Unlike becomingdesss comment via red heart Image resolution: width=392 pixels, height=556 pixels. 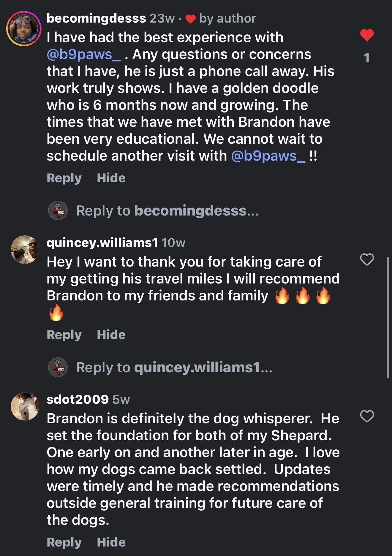[x=367, y=35]
